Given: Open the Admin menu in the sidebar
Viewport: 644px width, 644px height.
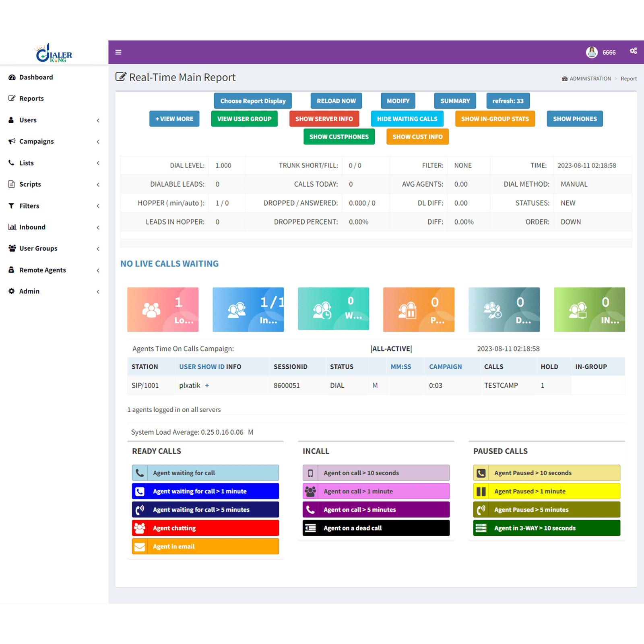Looking at the screenshot, I should pyautogui.click(x=29, y=291).
